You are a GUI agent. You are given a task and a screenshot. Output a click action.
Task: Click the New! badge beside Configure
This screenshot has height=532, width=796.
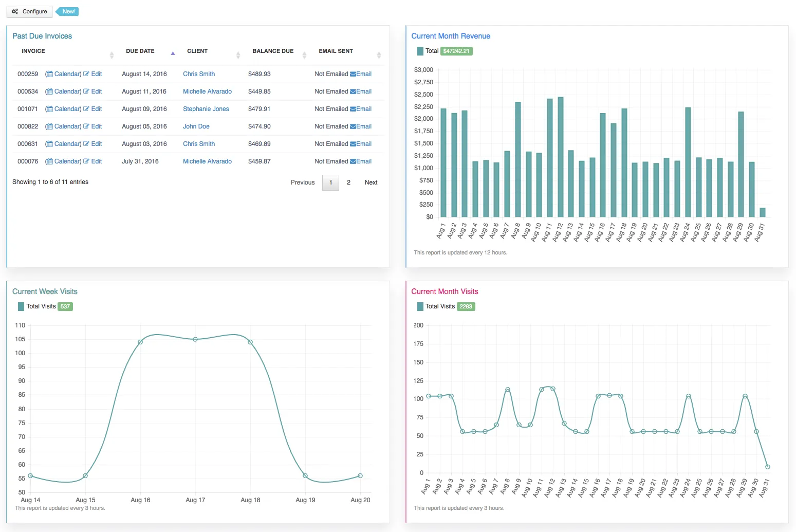click(x=68, y=11)
